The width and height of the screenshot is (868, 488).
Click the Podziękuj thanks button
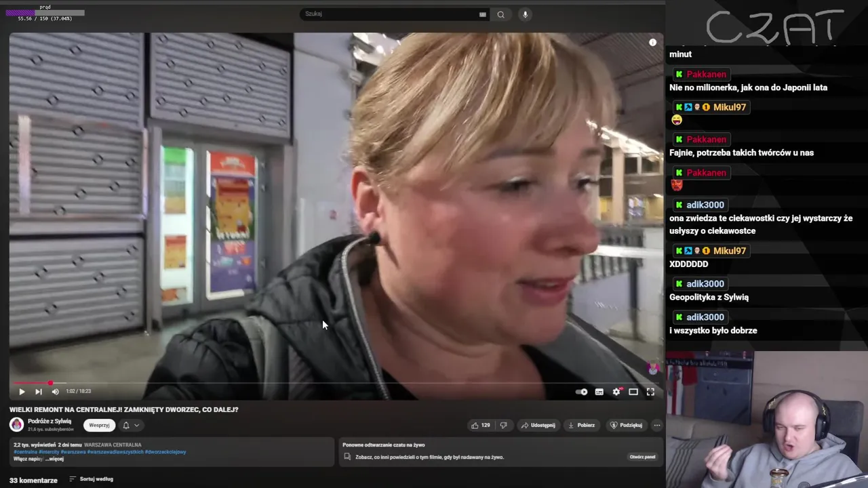(626, 425)
